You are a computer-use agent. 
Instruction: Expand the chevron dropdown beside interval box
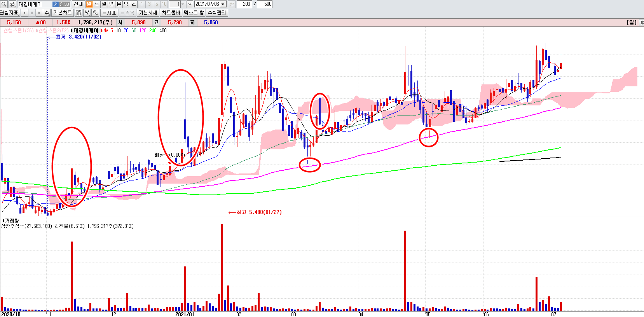(190, 4)
